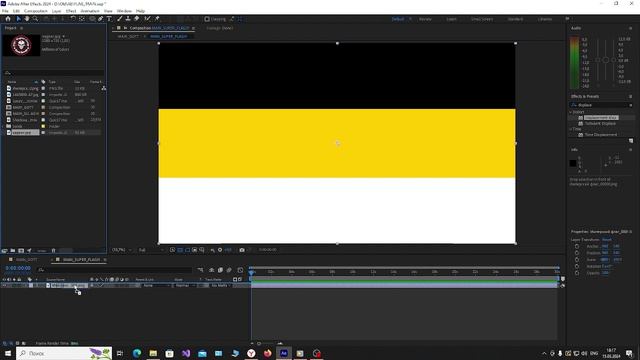This screenshot has width=640, height=360.
Task: Select the Brush tool
Action: pyautogui.click(x=120, y=19)
